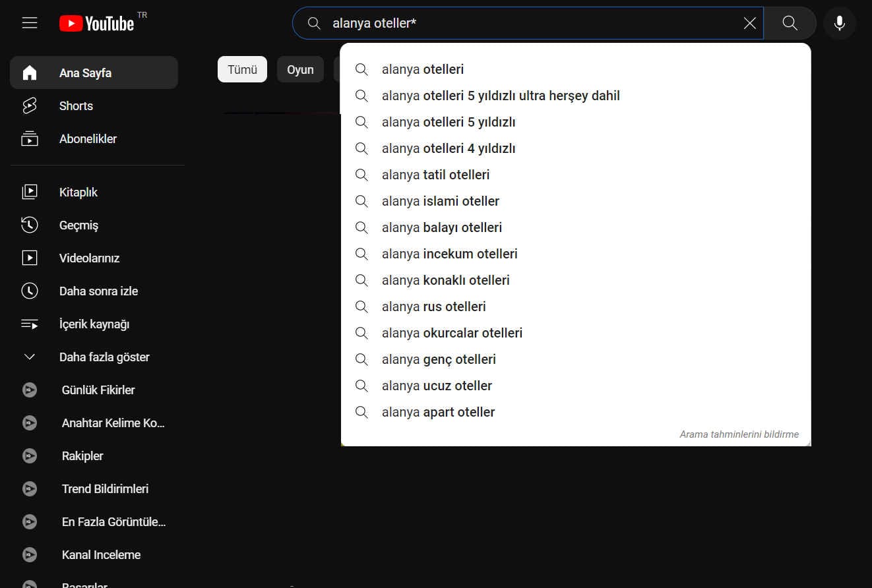Click the Anahtar Kelime Ko... icon

(x=30, y=423)
